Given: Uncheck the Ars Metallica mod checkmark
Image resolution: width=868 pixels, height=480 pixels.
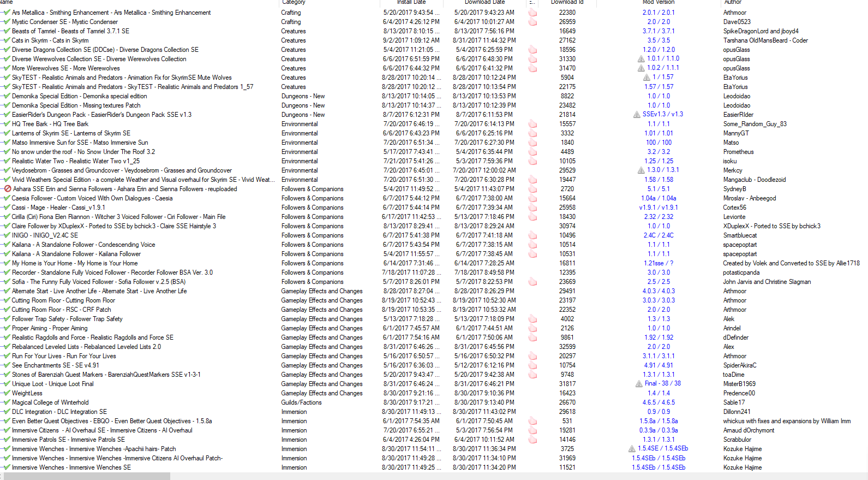Looking at the screenshot, I should pyautogui.click(x=7, y=13).
